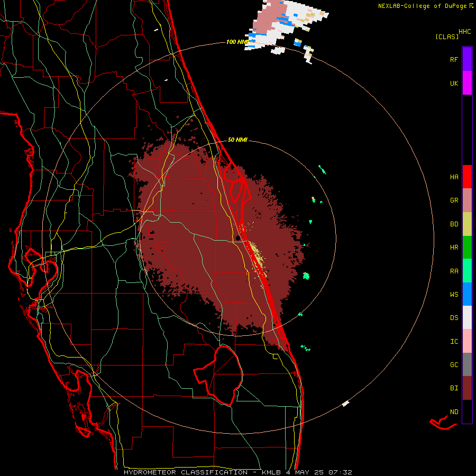This screenshot has height=476, width=476.
Task: Click the IC ice crystals legend swatch
Action: (467, 341)
